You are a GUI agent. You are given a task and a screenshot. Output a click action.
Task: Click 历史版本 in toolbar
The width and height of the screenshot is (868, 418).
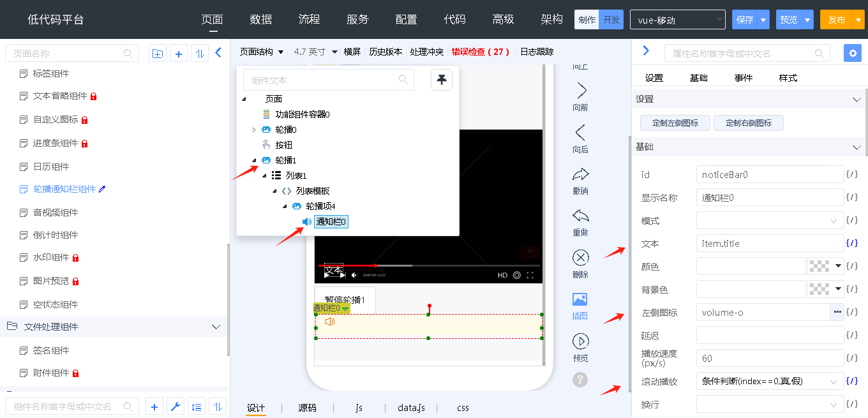click(x=385, y=52)
